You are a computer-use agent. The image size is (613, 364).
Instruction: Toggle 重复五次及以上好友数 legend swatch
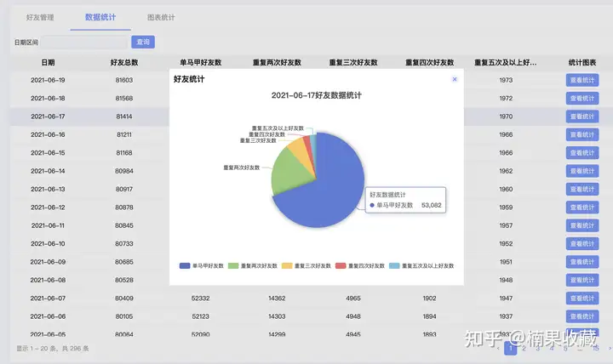(x=394, y=266)
